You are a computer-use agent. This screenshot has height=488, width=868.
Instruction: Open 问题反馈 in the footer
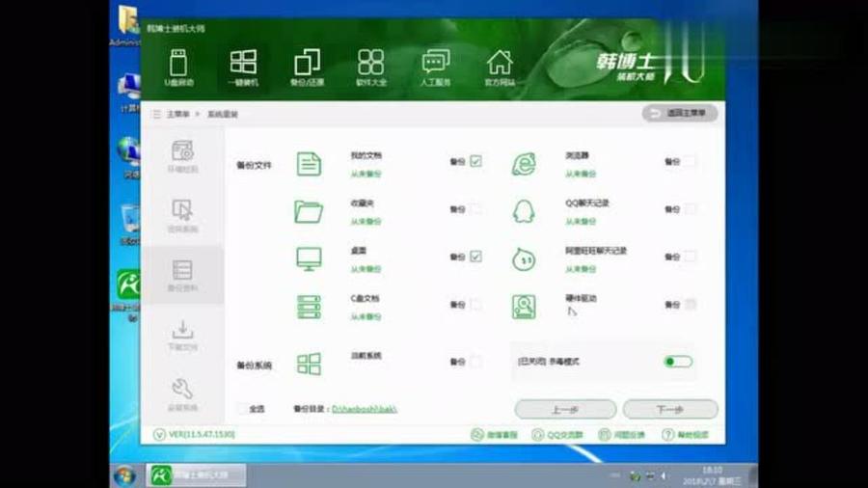(x=622, y=435)
